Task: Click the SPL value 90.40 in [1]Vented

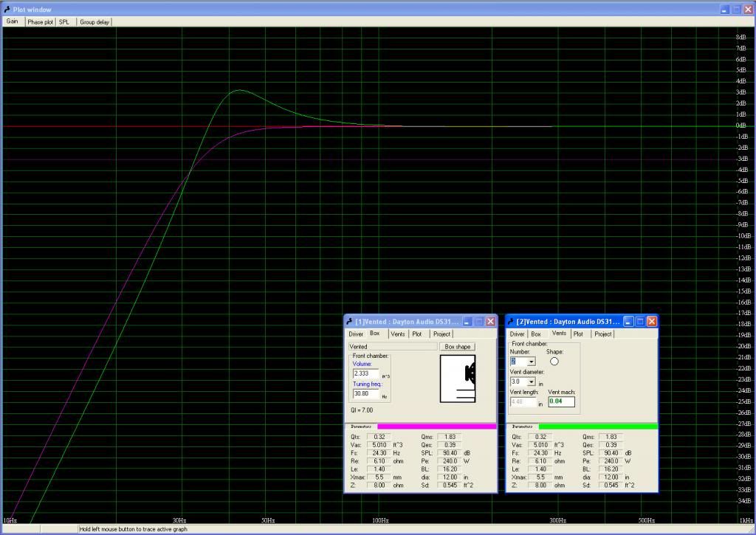Action: [x=450, y=453]
